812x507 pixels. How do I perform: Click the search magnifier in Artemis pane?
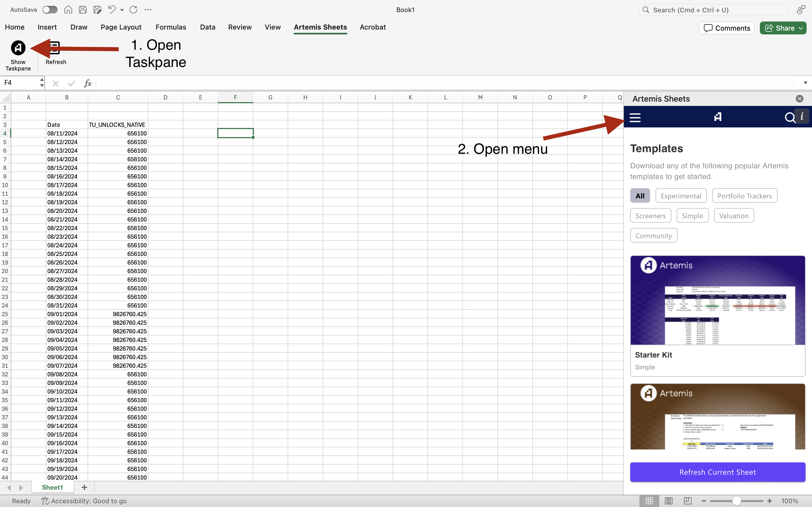pyautogui.click(x=790, y=118)
